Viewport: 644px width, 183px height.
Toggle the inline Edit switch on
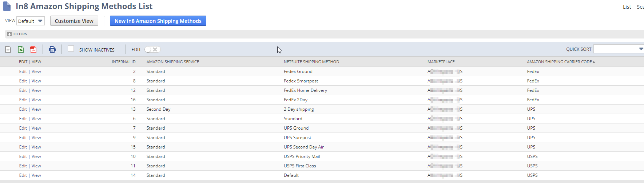152,49
